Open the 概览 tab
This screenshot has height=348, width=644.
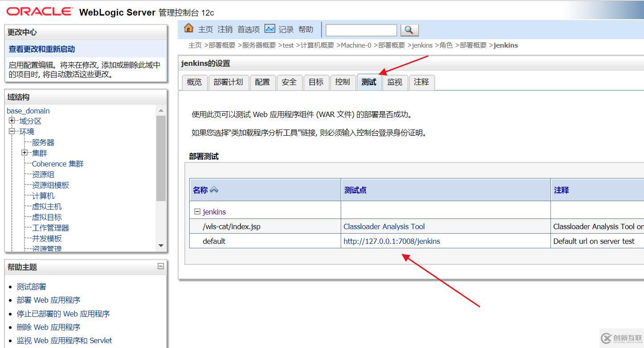pos(195,82)
